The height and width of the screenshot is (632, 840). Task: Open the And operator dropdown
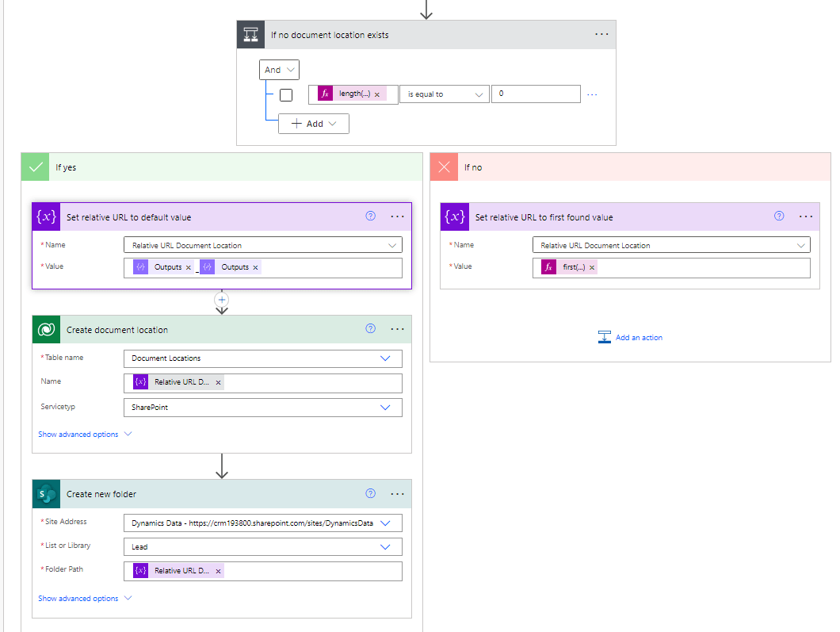[279, 70]
